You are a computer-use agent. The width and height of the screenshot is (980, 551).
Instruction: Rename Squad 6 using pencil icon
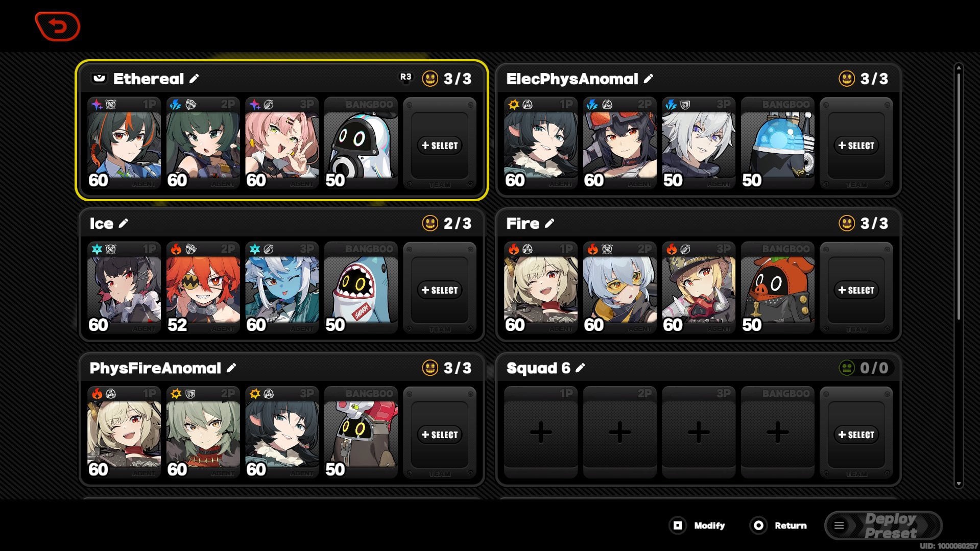pos(580,368)
